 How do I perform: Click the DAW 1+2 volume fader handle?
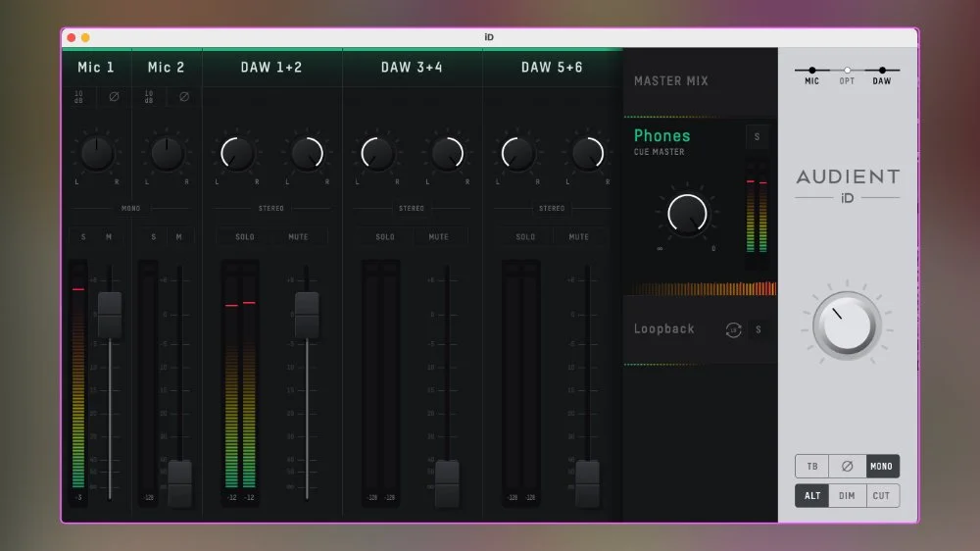[x=307, y=314]
